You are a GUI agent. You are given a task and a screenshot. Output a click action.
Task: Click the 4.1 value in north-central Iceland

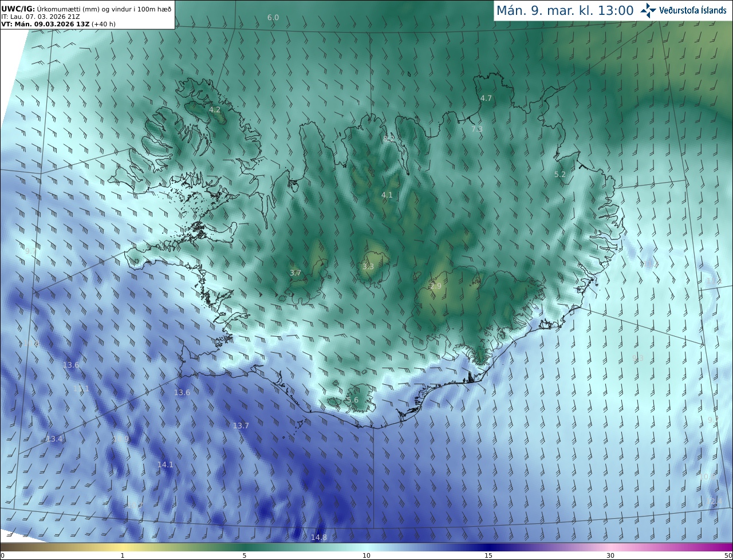click(387, 195)
